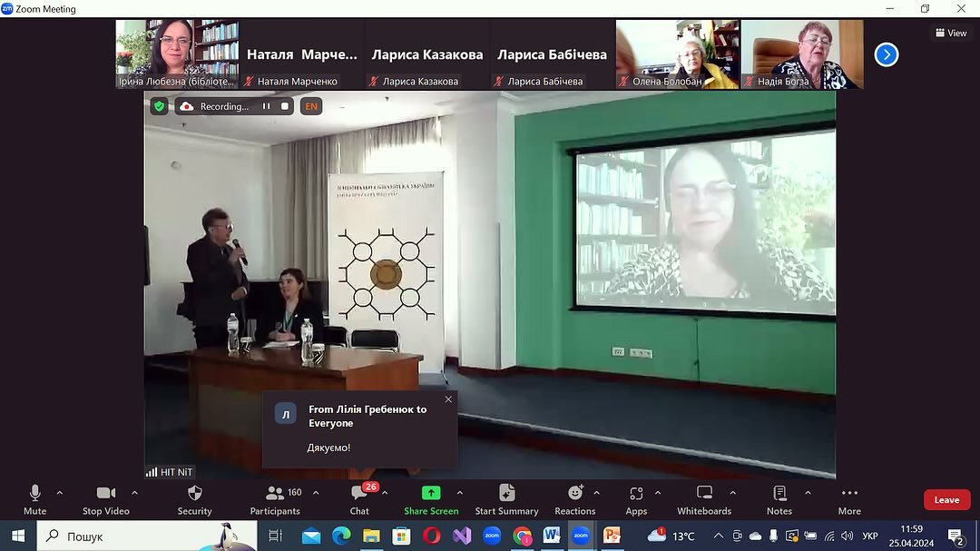Image resolution: width=980 pixels, height=551 pixels.
Task: Open the Security shield menu
Action: click(194, 500)
